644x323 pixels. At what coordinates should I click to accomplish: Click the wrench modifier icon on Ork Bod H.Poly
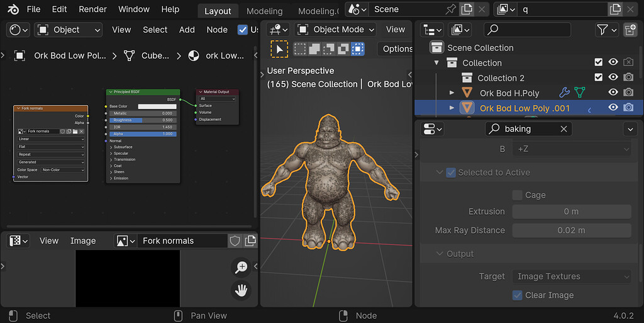[x=564, y=93]
